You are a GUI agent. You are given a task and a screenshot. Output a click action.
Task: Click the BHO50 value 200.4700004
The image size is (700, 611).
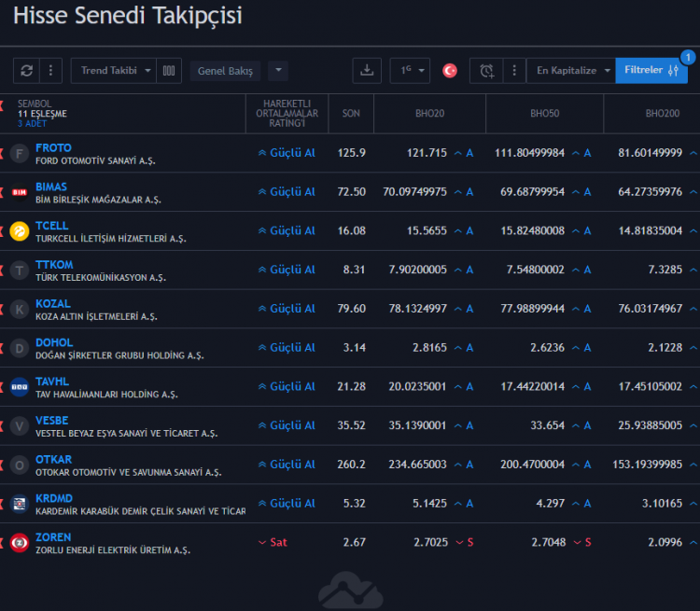coord(532,465)
